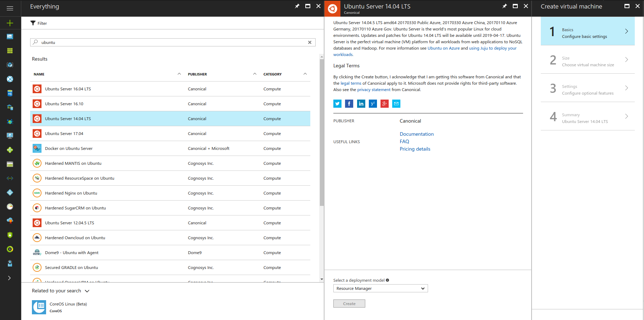Image resolution: width=644 pixels, height=320 pixels.
Task: Select Ubuntu Server 16.10 row
Action: click(170, 104)
